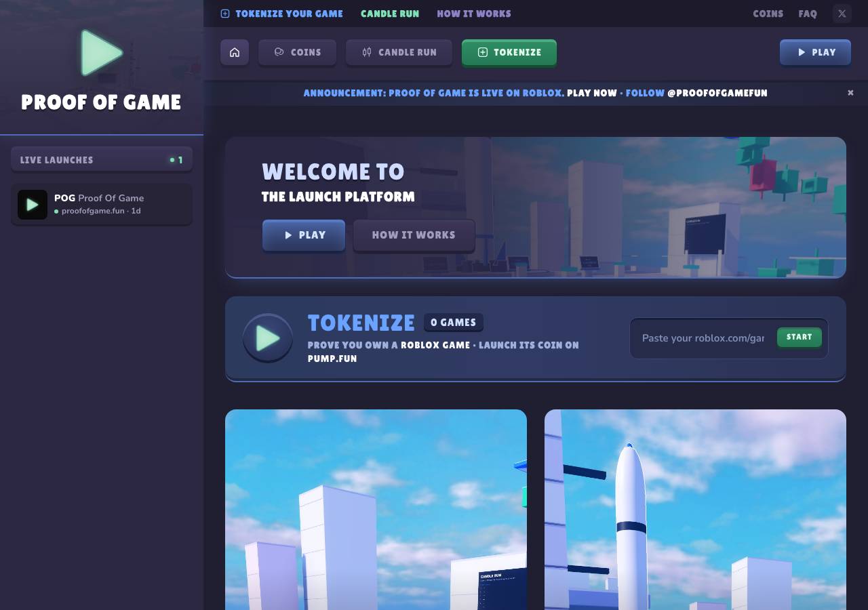Click the 0 Games badge

454,323
